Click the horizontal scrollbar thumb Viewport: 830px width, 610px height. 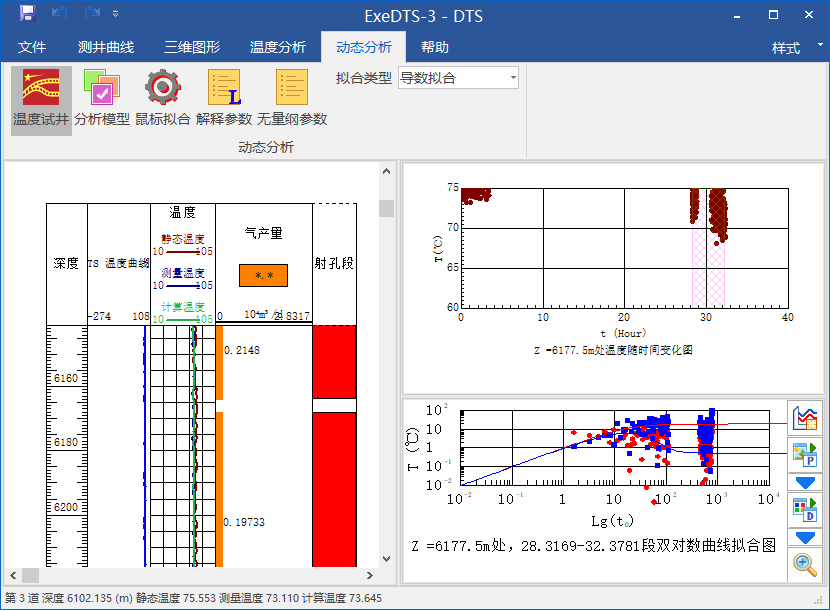pyautogui.click(x=30, y=575)
